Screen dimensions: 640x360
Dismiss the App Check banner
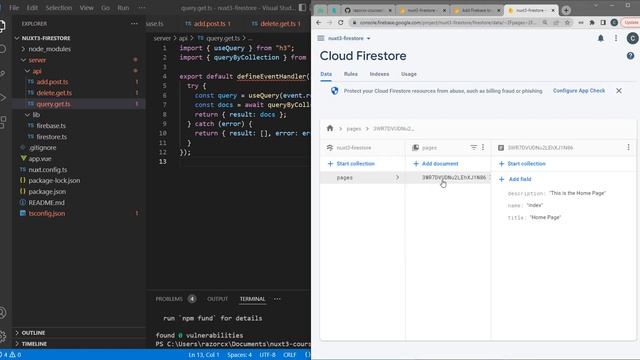(619, 91)
